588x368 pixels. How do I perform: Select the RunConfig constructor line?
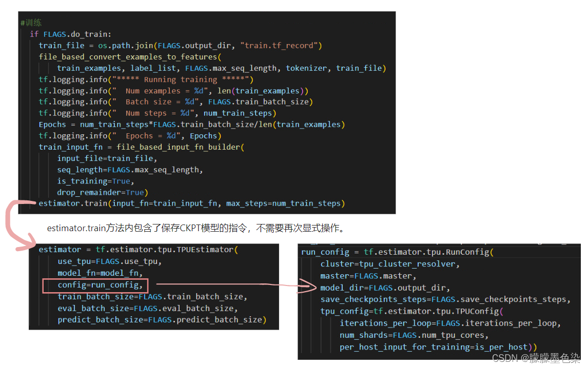point(405,252)
